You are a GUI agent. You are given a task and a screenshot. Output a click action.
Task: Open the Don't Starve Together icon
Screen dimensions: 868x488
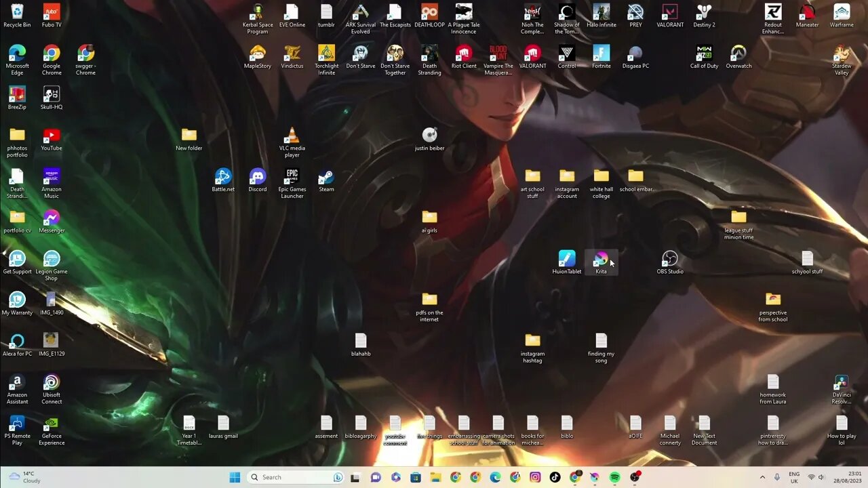[395, 60]
